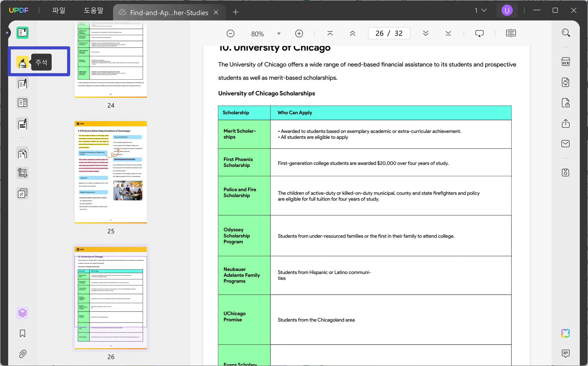This screenshot has width=588, height=366.
Task: Open the Edit PDF tool icon
Action: click(x=23, y=84)
